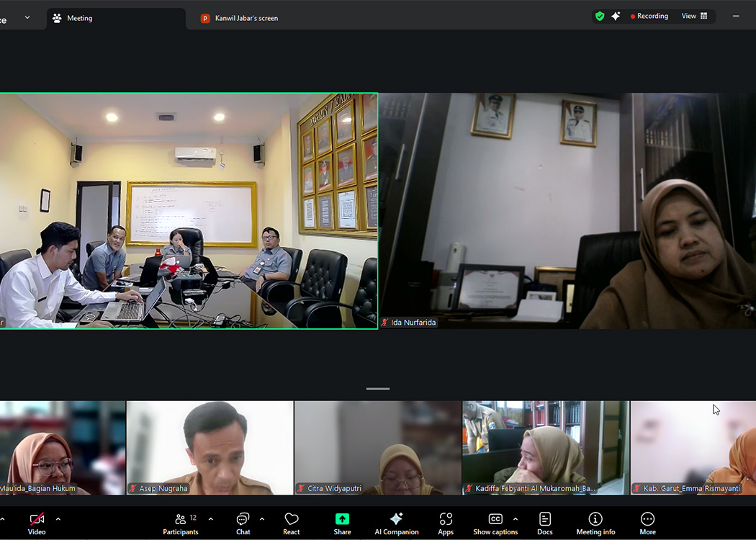Open the Apps panel
756x540 pixels.
click(x=446, y=523)
